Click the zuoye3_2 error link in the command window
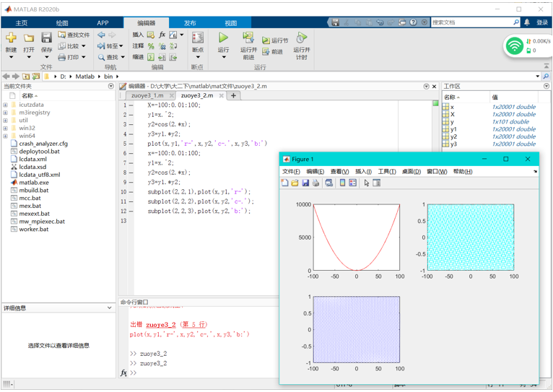This screenshot has width=553, height=392. coord(161,325)
